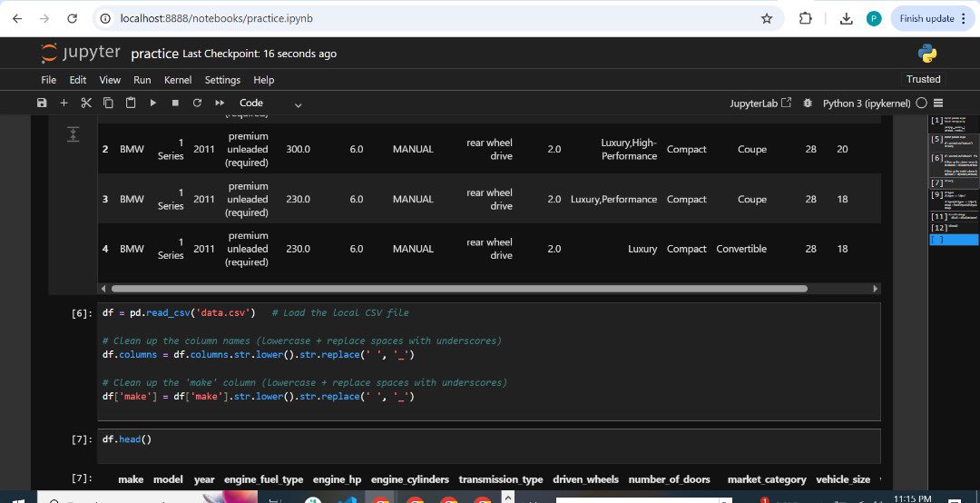Viewport: 980px width, 503px height.
Task: Run the selected cell with play icon
Action: (153, 104)
